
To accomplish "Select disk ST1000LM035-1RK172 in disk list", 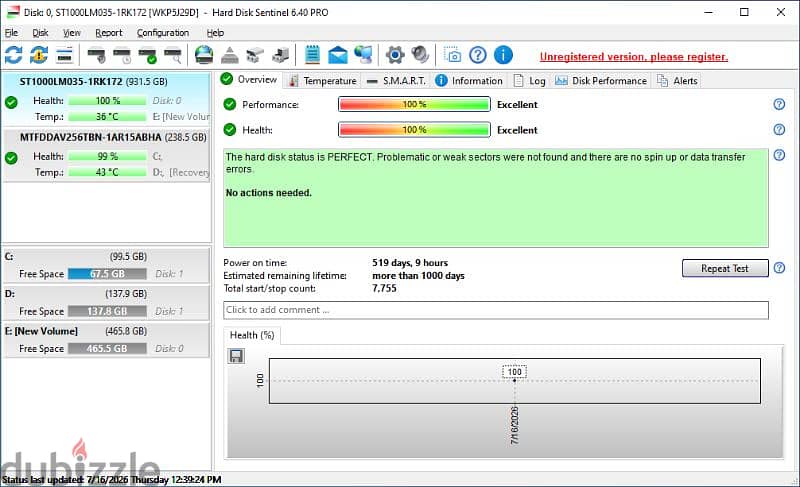I will pos(106,99).
